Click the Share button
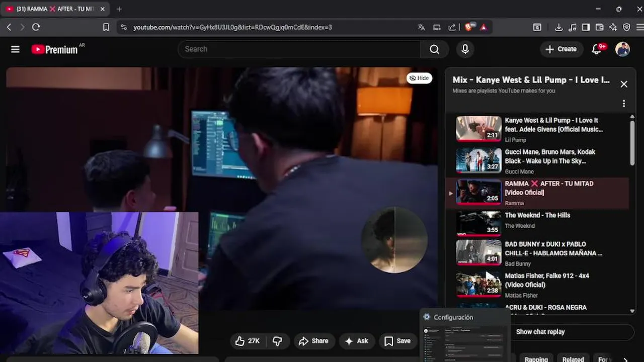Viewport: 644px width, 362px height. point(313,341)
